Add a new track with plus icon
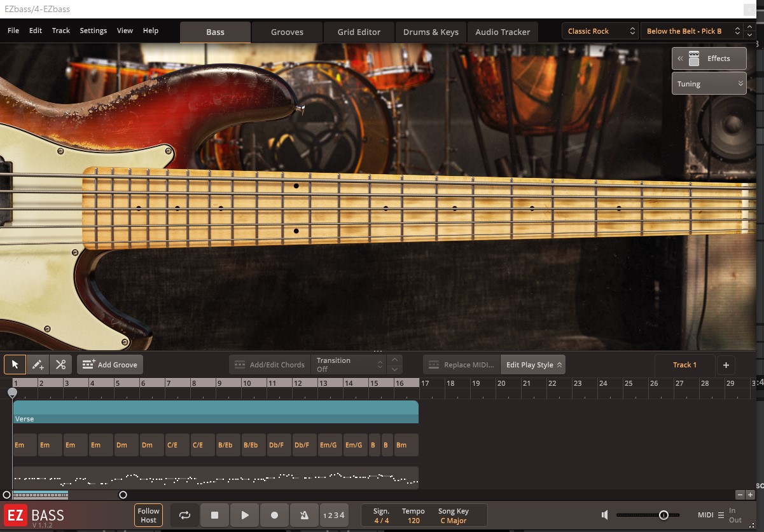Screen dimensions: 764x532 (726, 365)
